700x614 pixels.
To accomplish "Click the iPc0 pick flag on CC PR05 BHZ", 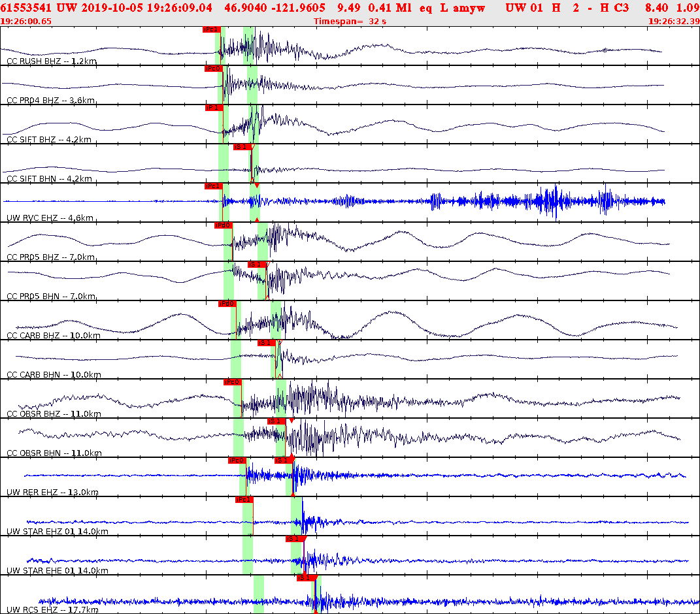I will coord(222,227).
